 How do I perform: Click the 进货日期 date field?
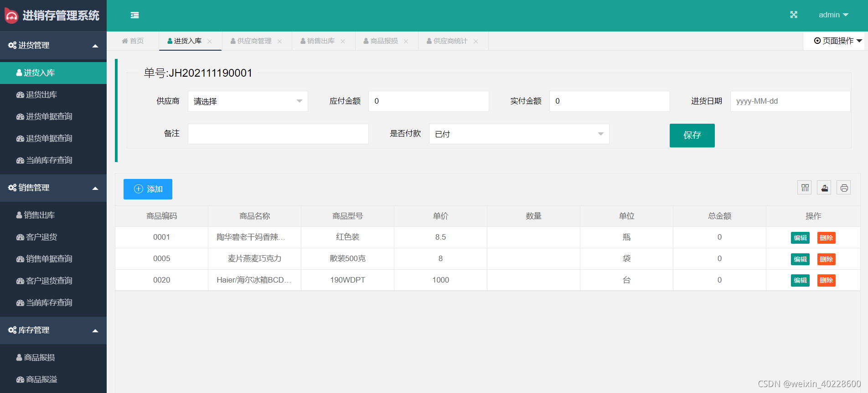coord(790,101)
